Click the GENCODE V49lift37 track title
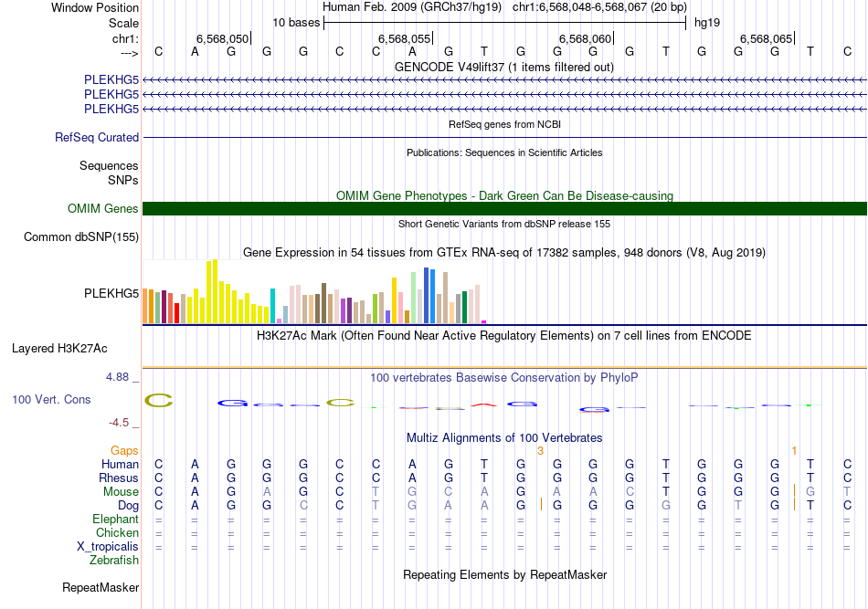The image size is (868, 609). click(504, 67)
